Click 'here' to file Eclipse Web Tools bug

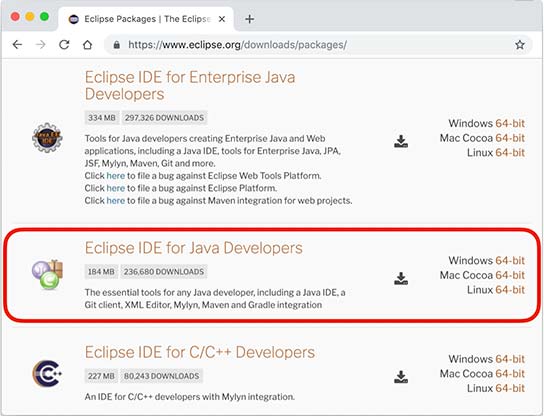(x=116, y=176)
